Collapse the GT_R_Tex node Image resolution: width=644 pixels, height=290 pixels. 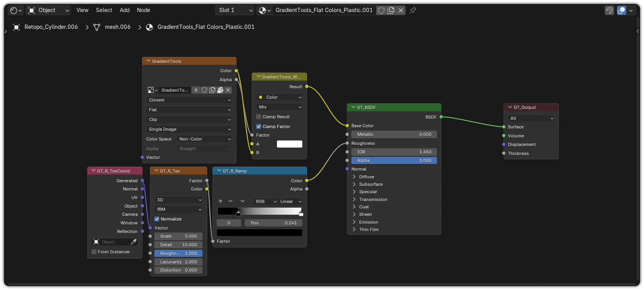click(x=156, y=171)
